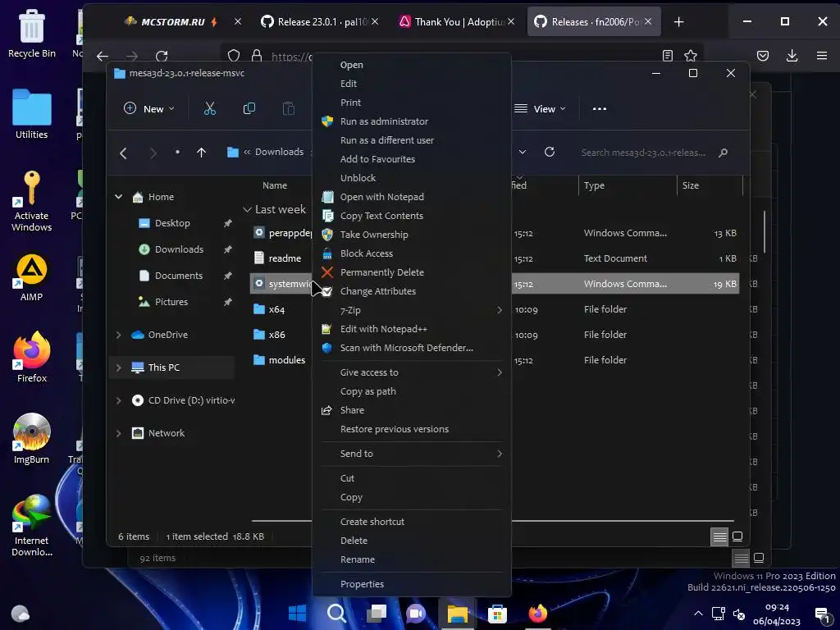Choose Run as administrator from context menu
840x630 pixels.
click(412, 121)
